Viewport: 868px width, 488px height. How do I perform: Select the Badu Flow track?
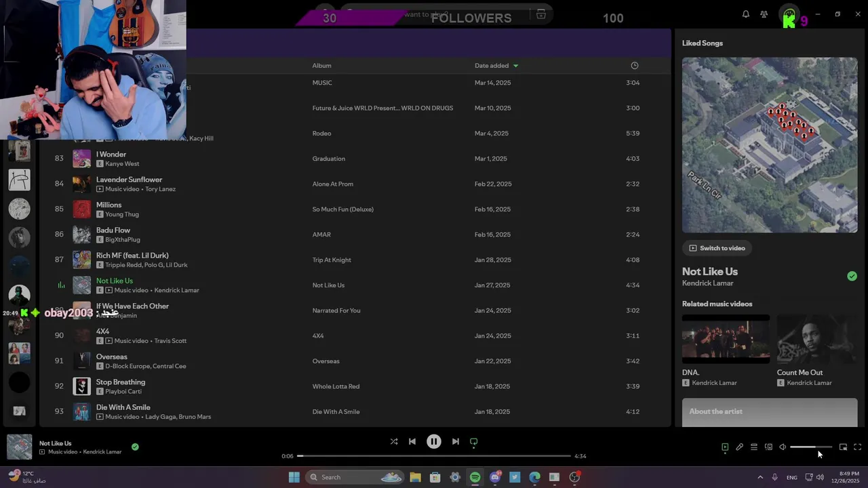(355, 235)
